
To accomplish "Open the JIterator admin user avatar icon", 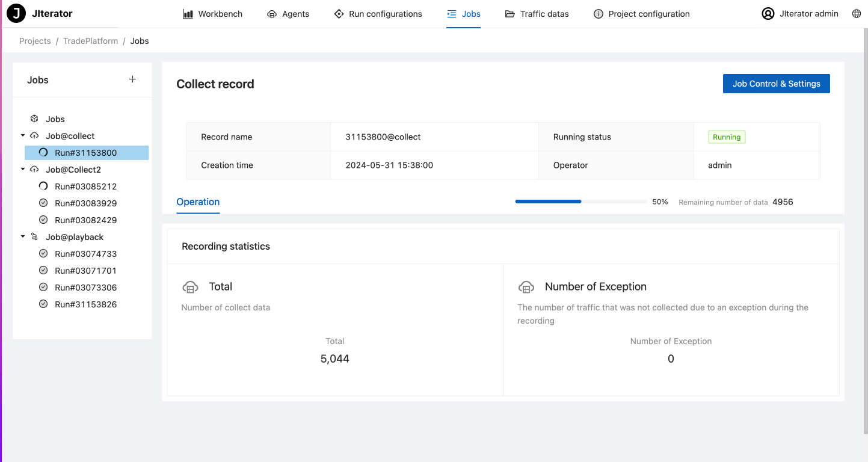I will click(768, 13).
